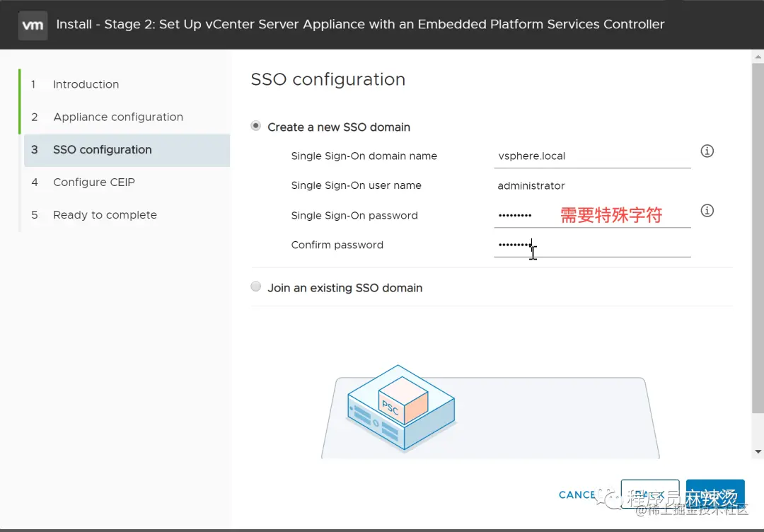Open SSO configuration step
Image resolution: width=764 pixels, height=532 pixels.
coord(127,150)
